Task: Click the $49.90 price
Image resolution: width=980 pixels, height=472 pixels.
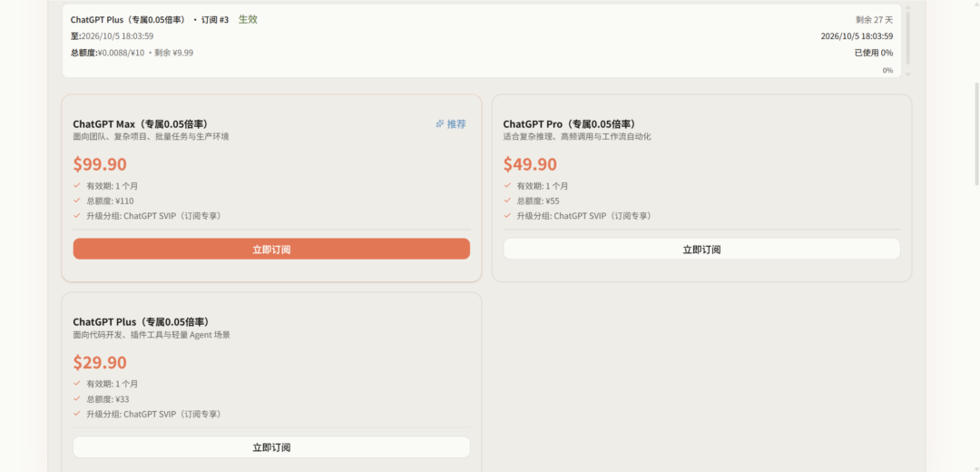Action: click(x=530, y=164)
